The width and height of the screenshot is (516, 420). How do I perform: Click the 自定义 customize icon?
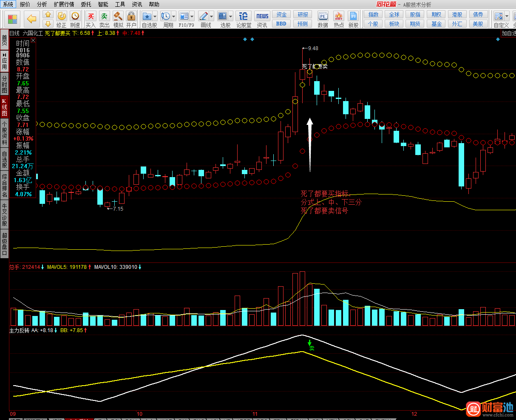(498, 16)
